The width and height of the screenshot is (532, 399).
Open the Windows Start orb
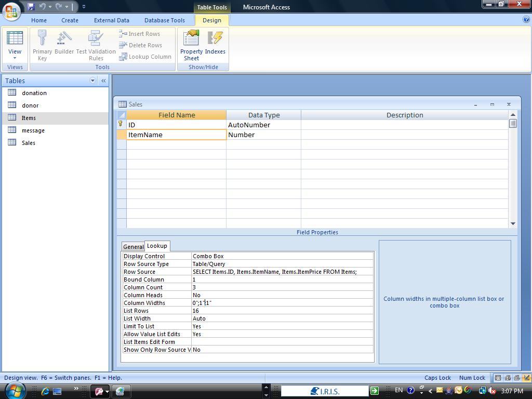(x=15, y=391)
